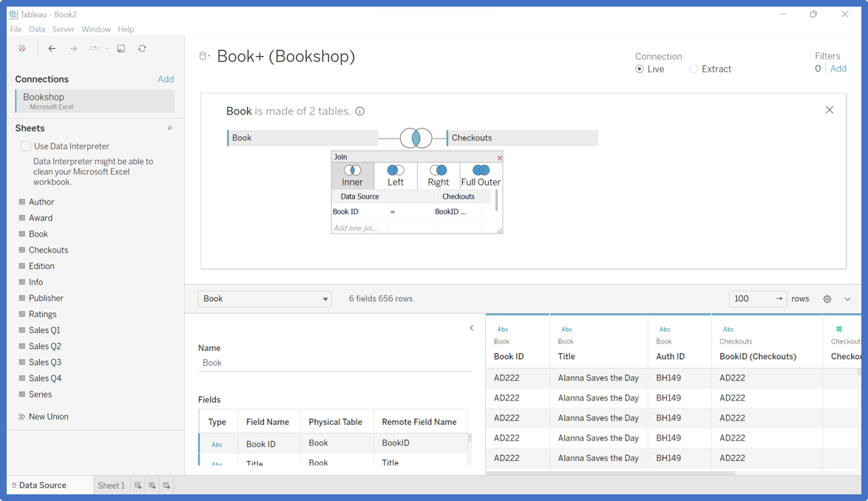
Task: Click the save icon in toolbar
Action: point(121,49)
